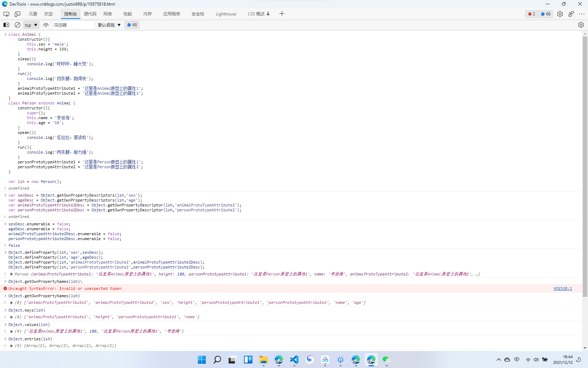
Task: Show hidden system tray icons
Action: tap(499, 360)
